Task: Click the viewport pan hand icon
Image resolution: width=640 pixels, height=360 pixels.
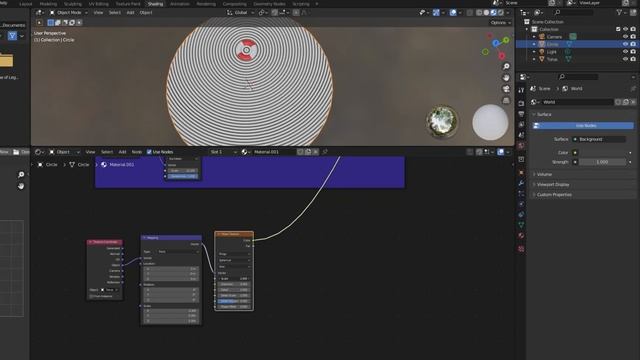Action: click(x=506, y=78)
